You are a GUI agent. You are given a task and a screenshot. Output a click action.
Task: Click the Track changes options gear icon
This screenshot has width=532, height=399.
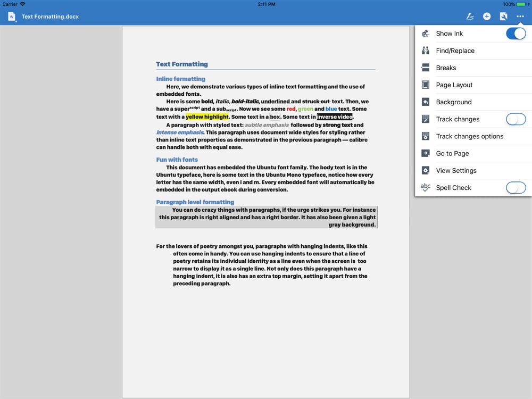pos(426,136)
